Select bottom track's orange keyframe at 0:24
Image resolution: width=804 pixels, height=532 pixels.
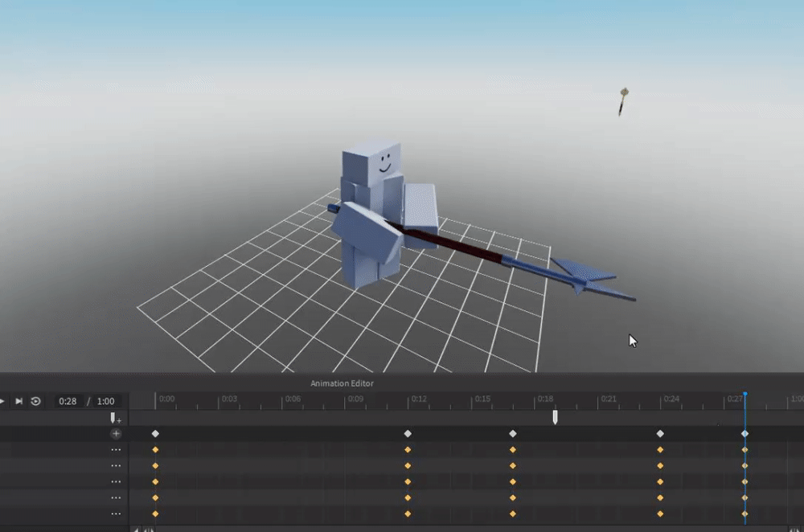point(660,514)
